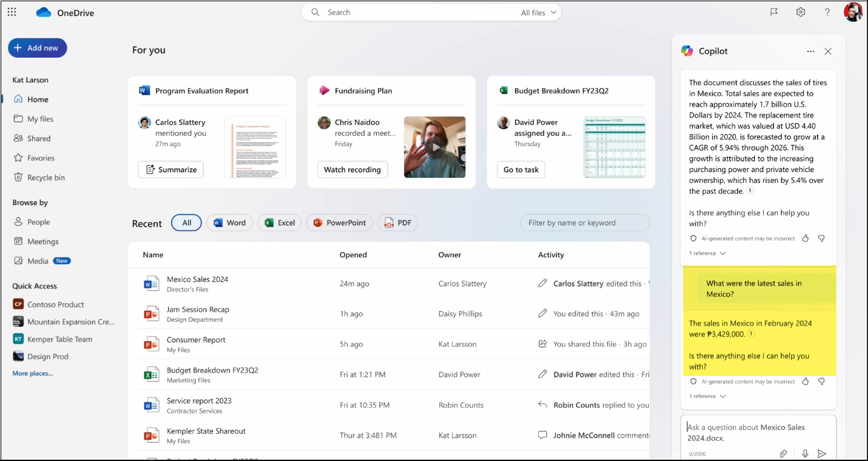
Task: Open Recycle bin in left navigation
Action: point(46,178)
